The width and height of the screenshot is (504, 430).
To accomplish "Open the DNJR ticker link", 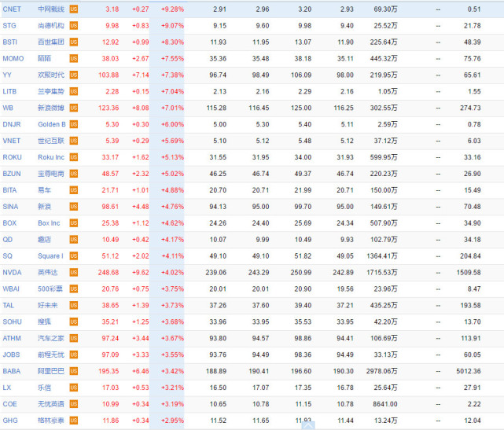I will click(x=12, y=124).
